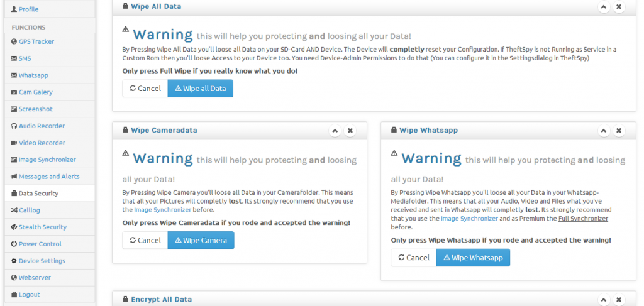Open the Video Recorder function
644x306 pixels.
pyautogui.click(x=50, y=143)
